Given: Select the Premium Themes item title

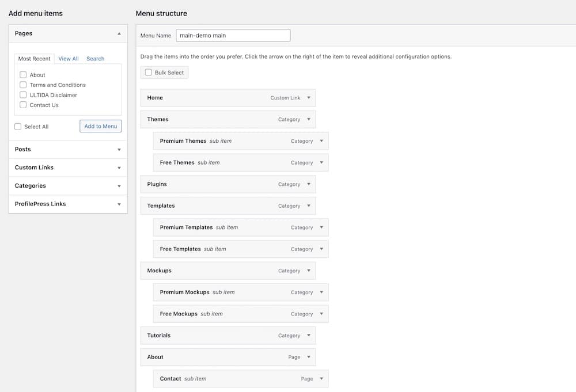Looking at the screenshot, I should coord(183,141).
